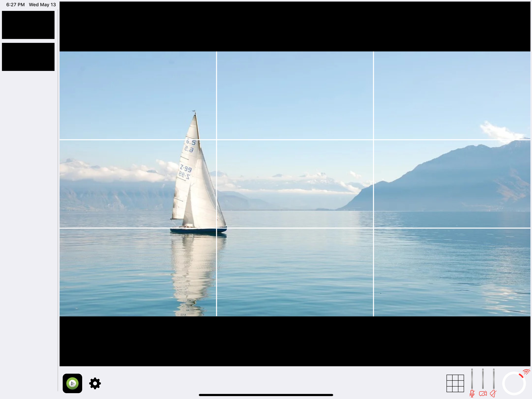
Task: Tap the sailboat in the preview
Action: [198, 172]
